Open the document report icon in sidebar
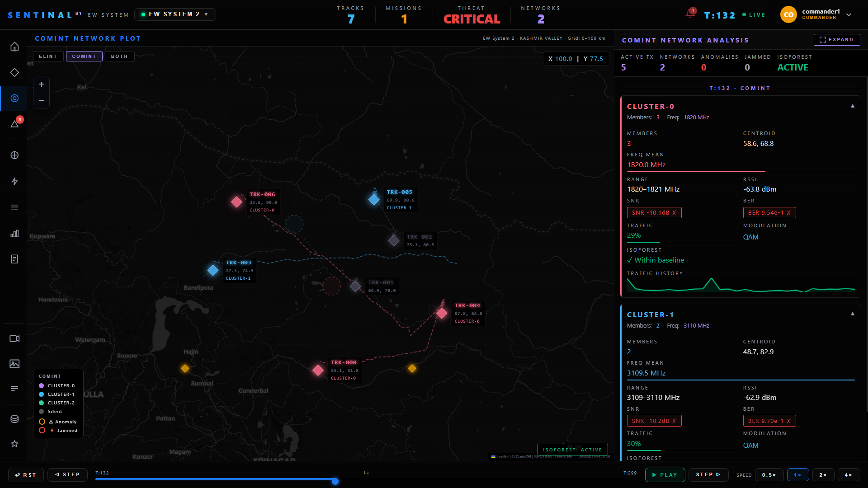The width and height of the screenshot is (868, 488). (14, 259)
